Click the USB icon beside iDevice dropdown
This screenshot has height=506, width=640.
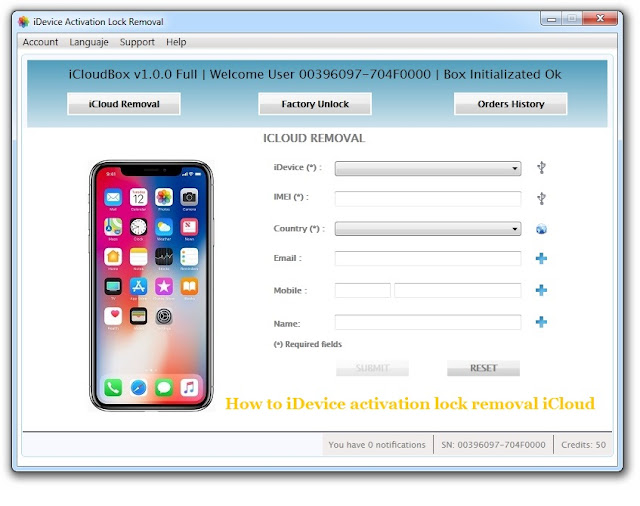(x=541, y=168)
